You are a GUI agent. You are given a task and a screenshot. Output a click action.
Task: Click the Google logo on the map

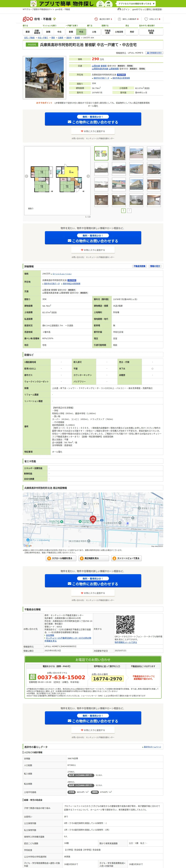coord(28,546)
